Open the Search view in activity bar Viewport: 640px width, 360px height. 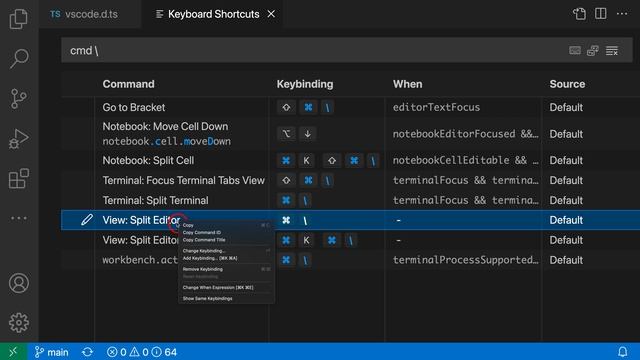[19, 58]
